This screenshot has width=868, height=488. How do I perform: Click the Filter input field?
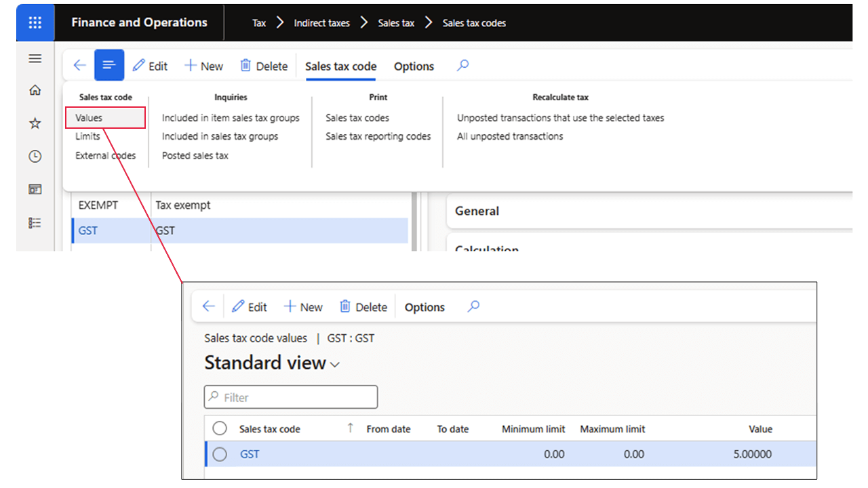[x=291, y=397]
